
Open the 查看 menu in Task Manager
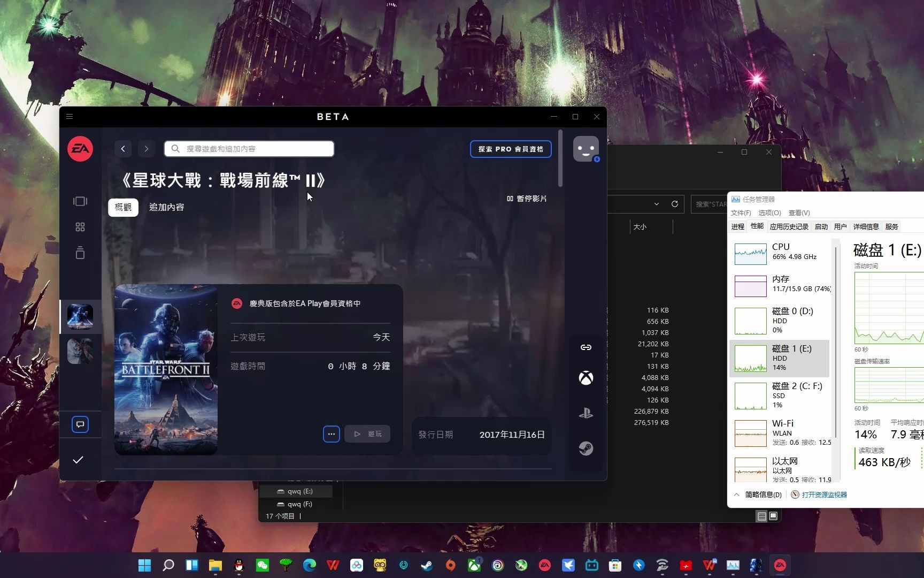[799, 212]
